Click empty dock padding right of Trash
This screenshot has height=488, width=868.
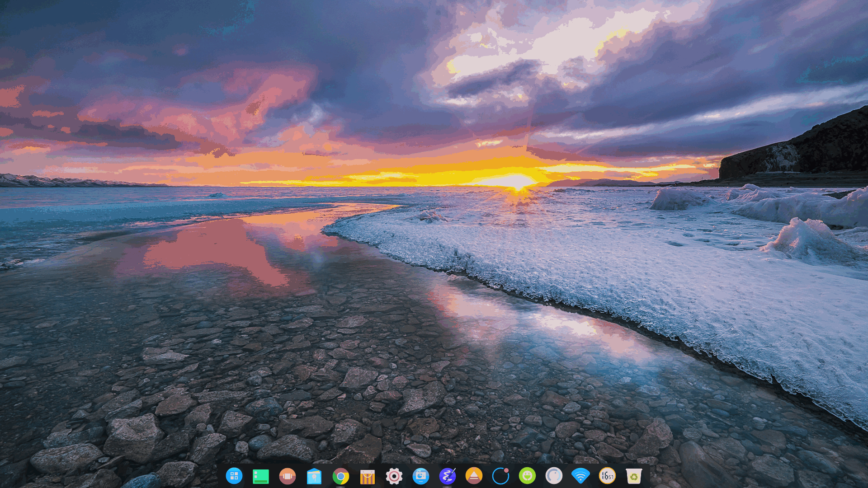[647, 477]
